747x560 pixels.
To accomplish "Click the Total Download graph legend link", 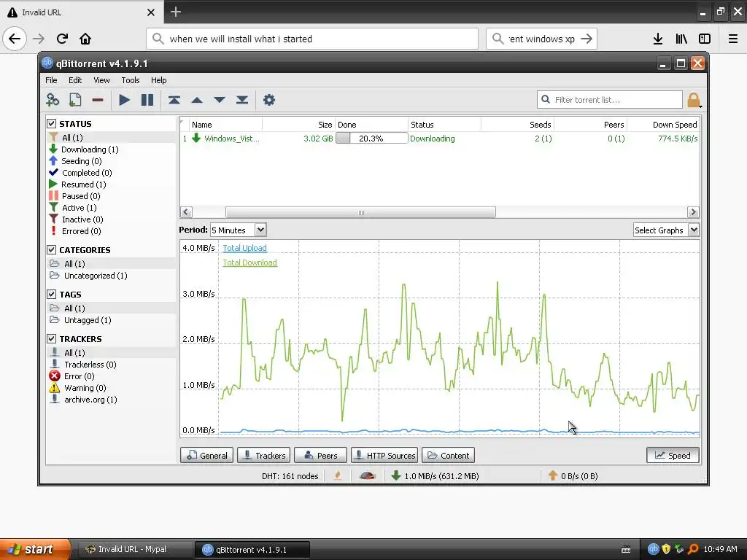I will pyautogui.click(x=249, y=262).
